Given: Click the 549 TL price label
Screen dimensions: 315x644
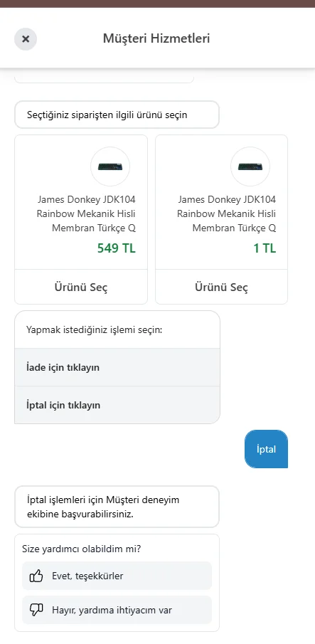Looking at the screenshot, I should point(117,248).
